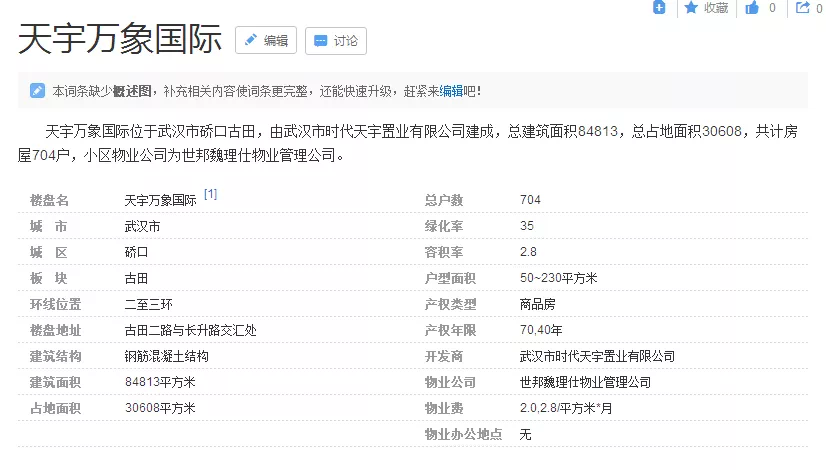Click the 编辑 button beside the title

(x=266, y=41)
